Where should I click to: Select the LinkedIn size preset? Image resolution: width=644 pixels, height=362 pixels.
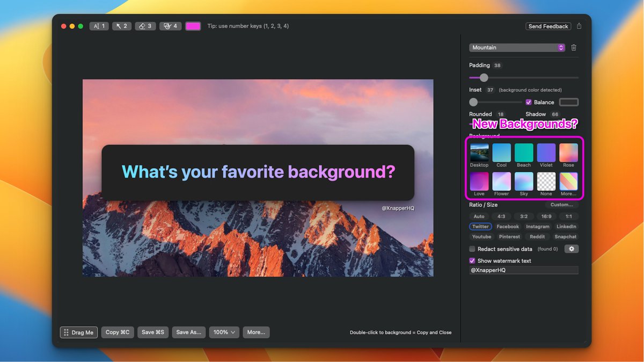coord(566,227)
